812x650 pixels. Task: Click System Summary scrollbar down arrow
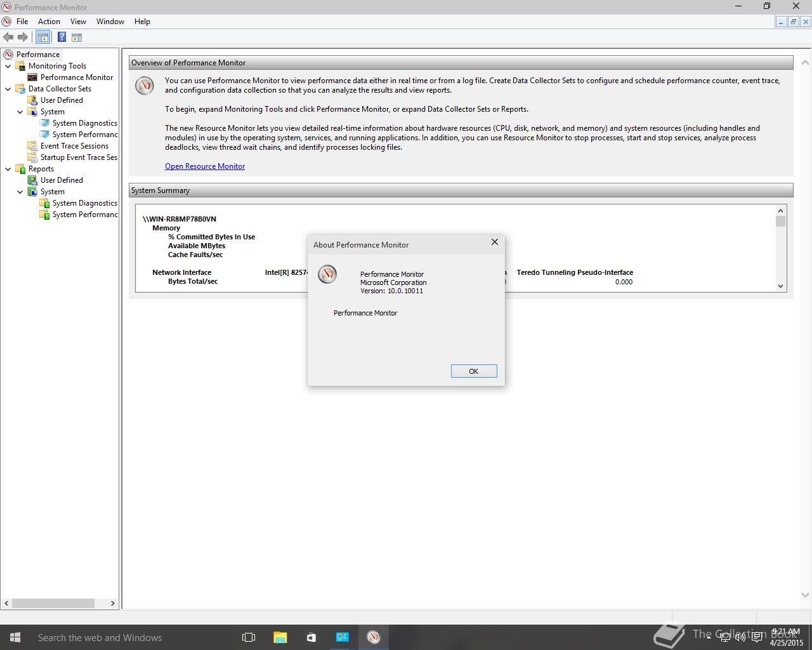click(781, 286)
